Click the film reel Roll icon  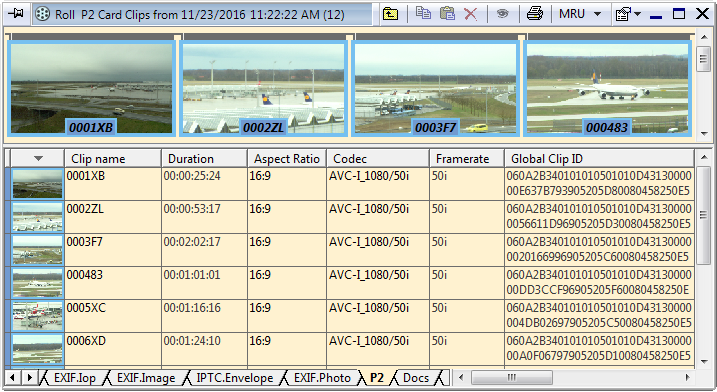43,14
